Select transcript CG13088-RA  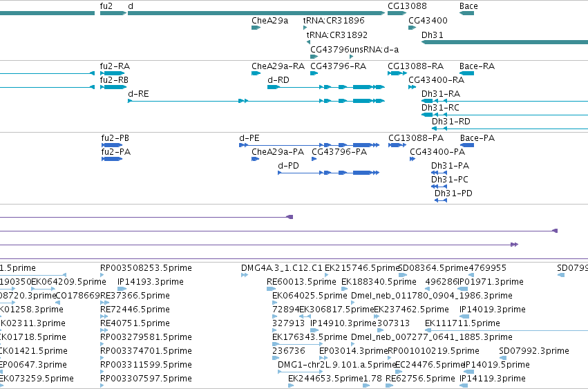[397, 73]
